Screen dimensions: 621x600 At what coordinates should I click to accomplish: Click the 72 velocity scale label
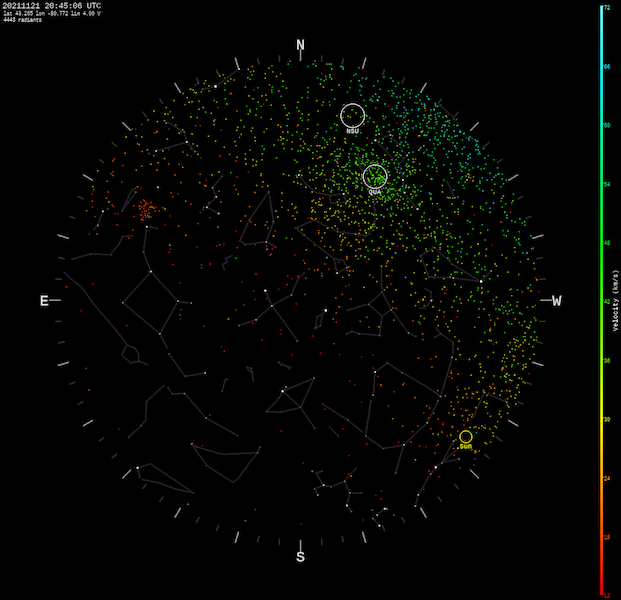click(x=607, y=7)
